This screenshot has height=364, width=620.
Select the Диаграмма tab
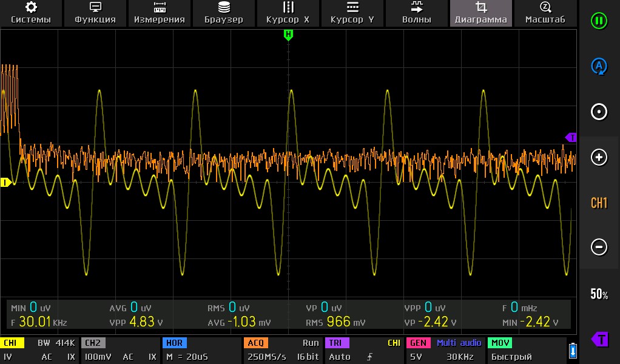[481, 13]
